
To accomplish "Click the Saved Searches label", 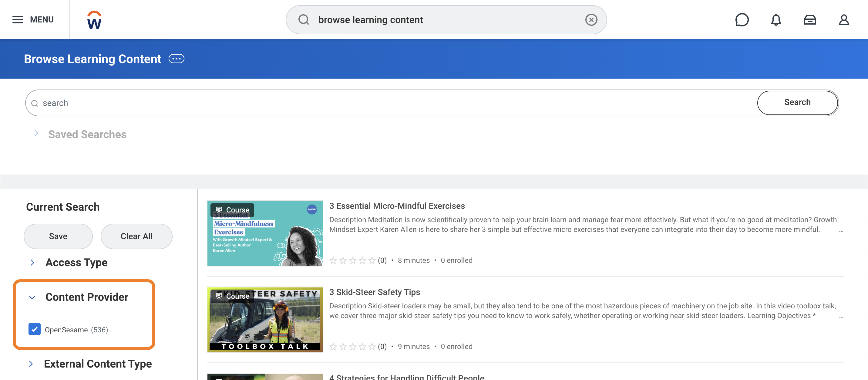I will (x=87, y=134).
